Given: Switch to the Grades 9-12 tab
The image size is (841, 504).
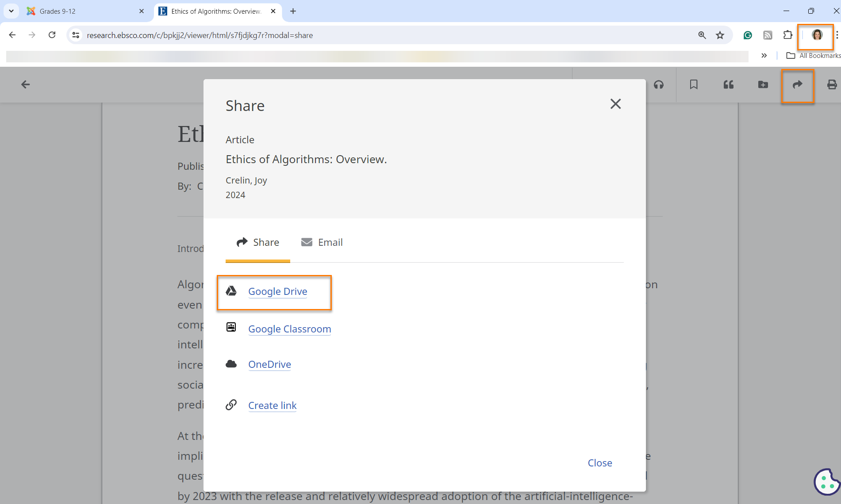Looking at the screenshot, I should coord(84,11).
